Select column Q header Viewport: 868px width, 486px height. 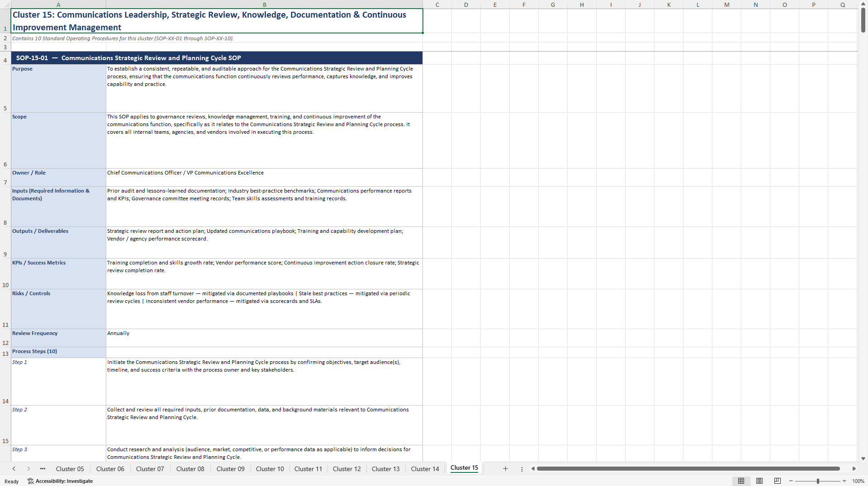tap(843, 5)
